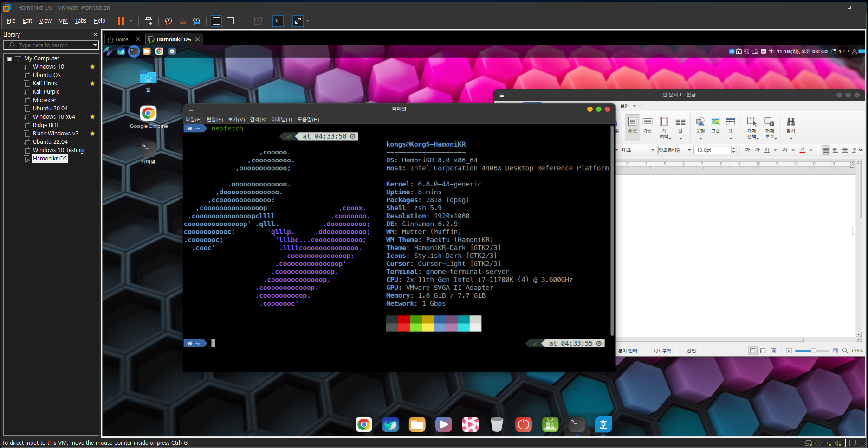Open the power button icon in the dock
This screenshot has width=868, height=448.
pyautogui.click(x=524, y=424)
